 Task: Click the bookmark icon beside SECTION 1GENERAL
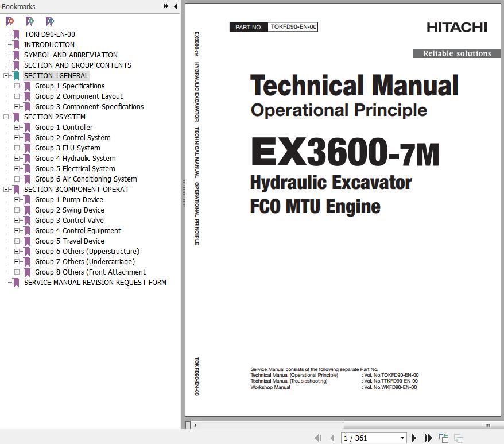(16, 76)
